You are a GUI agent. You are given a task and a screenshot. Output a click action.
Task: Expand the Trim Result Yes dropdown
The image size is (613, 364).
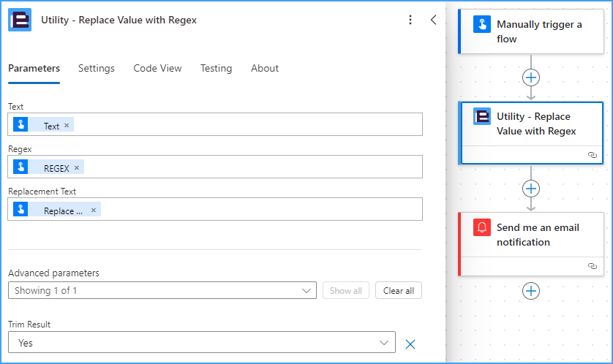click(202, 343)
